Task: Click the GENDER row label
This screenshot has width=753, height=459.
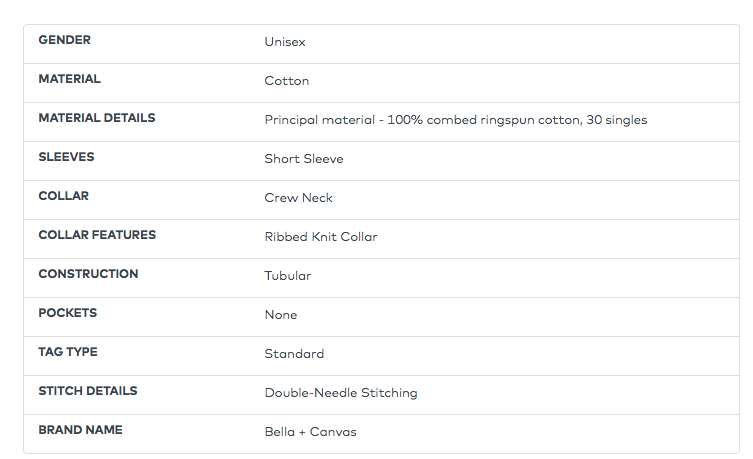Action: coord(64,40)
